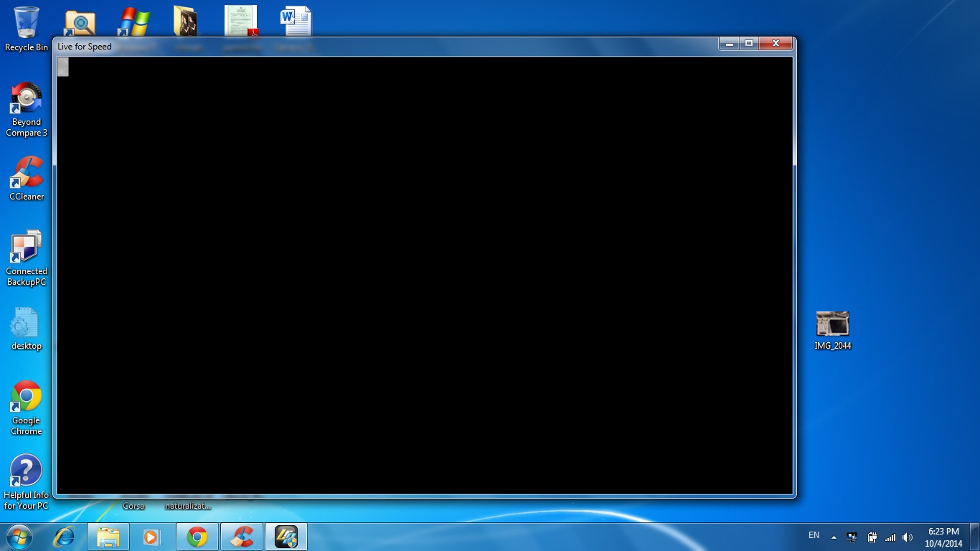
Task: Open the network signal tray icon
Action: pyautogui.click(x=890, y=537)
